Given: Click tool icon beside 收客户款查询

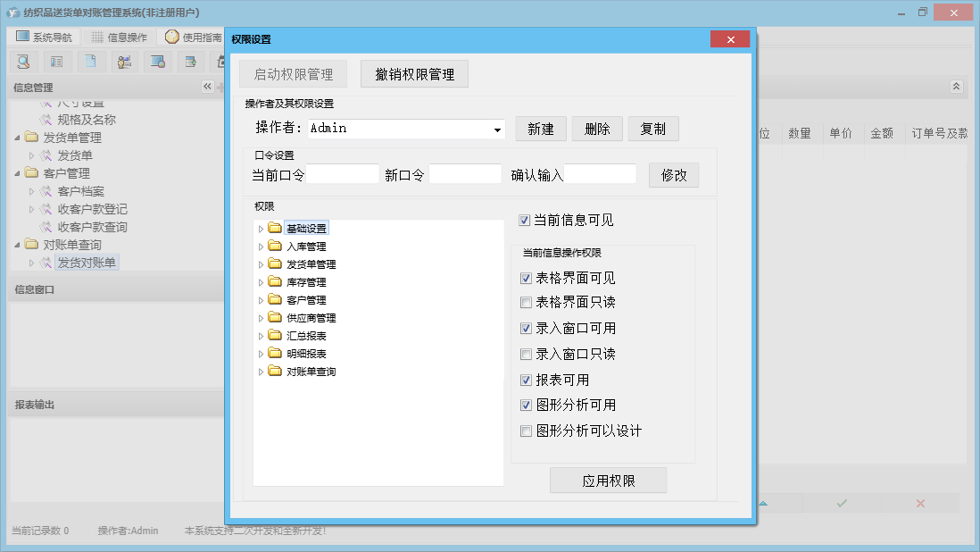Looking at the screenshot, I should click(x=46, y=226).
